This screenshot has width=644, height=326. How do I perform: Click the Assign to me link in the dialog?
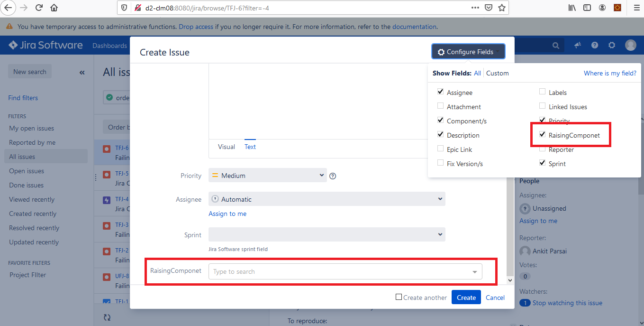(x=227, y=214)
